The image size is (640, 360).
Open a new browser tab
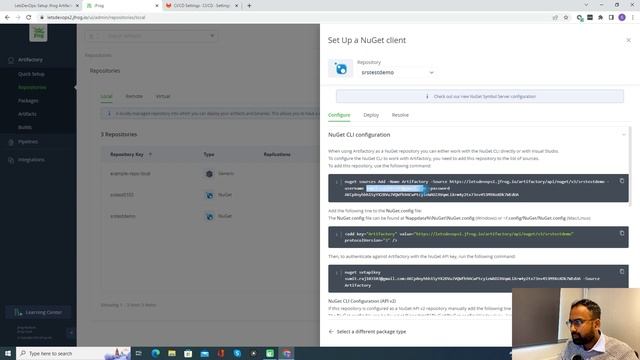pos(249,6)
